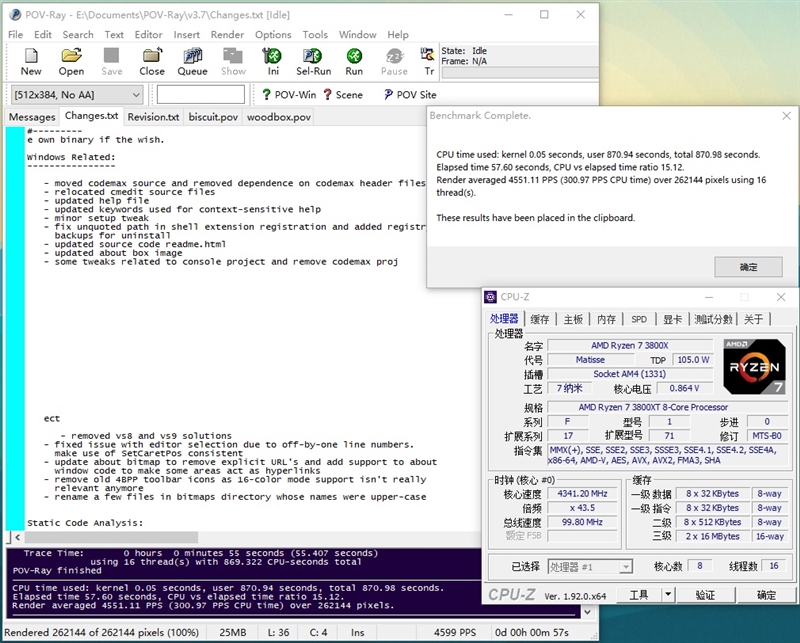Switch to the Messages tab
The width and height of the screenshot is (800, 643).
(x=31, y=116)
